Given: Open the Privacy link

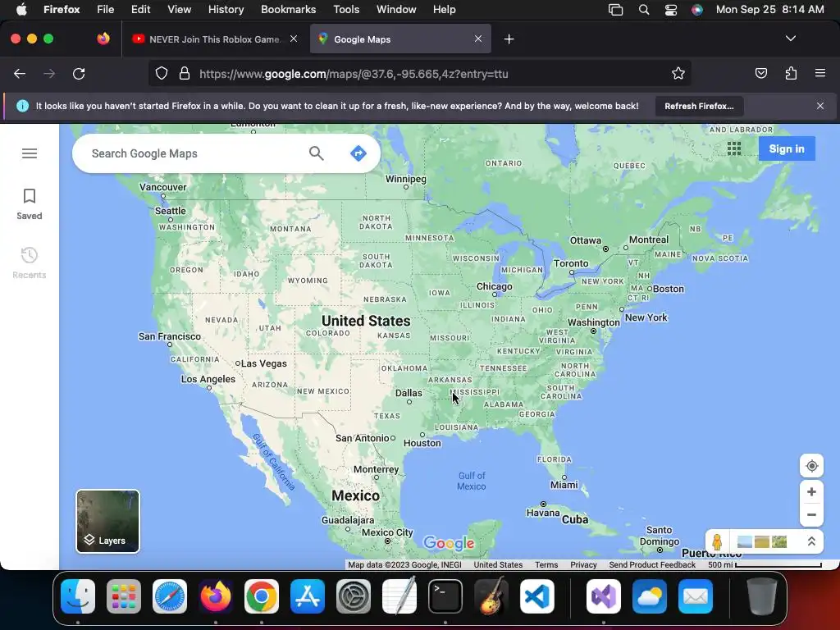Looking at the screenshot, I should pos(583,564).
